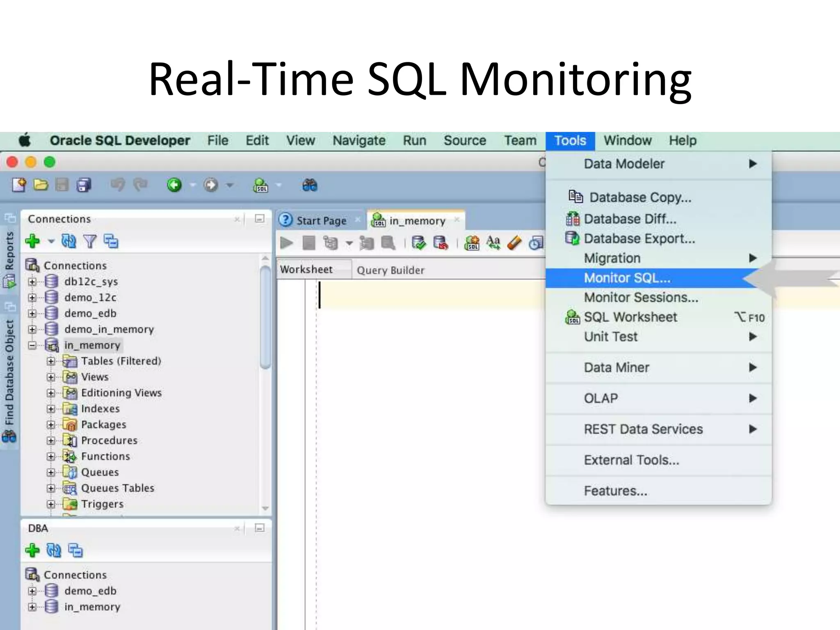
Task: Click the Unshared SQL Worksheet icon
Action: click(x=472, y=243)
